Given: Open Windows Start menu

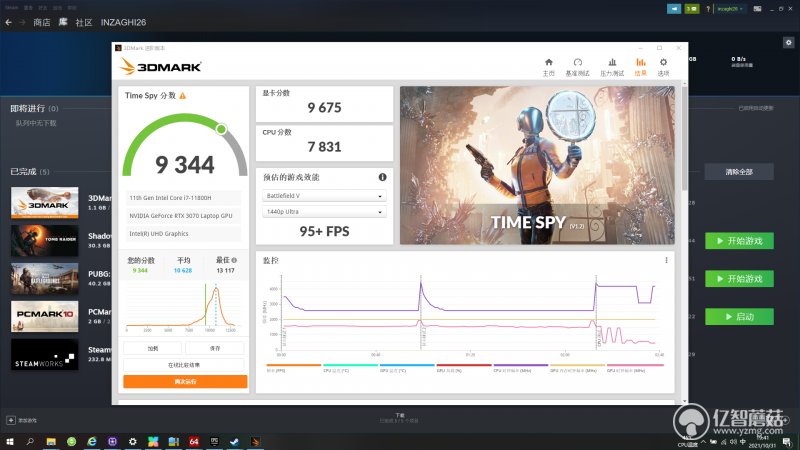Looking at the screenshot, I should click(9, 442).
